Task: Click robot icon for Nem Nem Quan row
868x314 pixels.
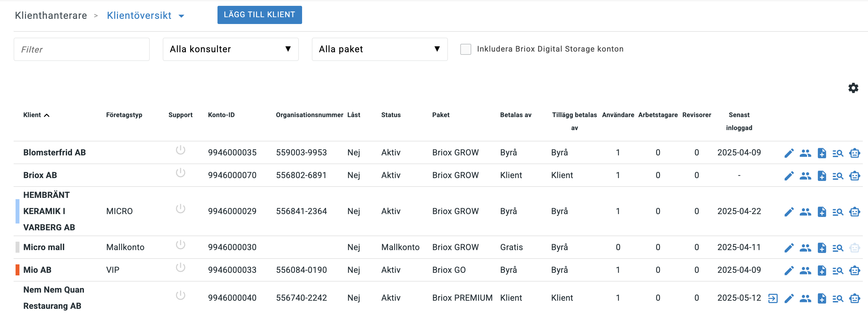Action: click(854, 299)
